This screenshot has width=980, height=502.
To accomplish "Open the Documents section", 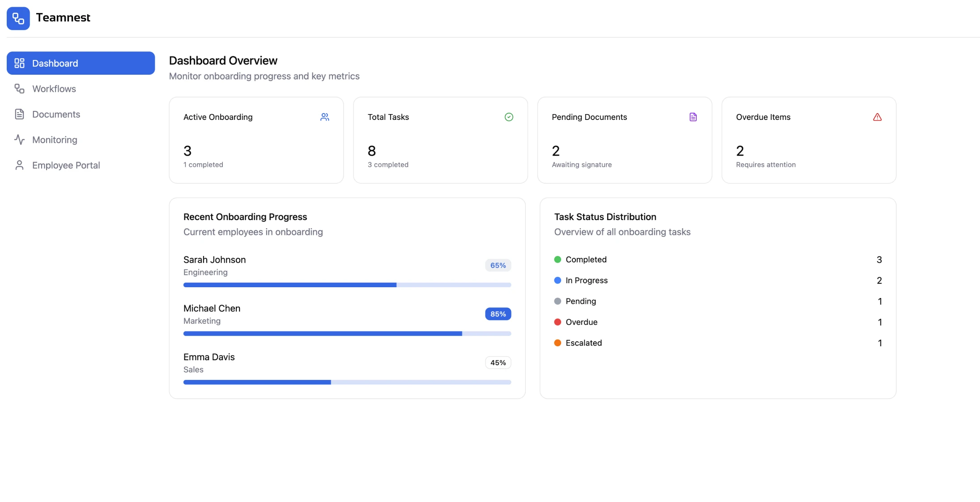I will click(x=56, y=114).
